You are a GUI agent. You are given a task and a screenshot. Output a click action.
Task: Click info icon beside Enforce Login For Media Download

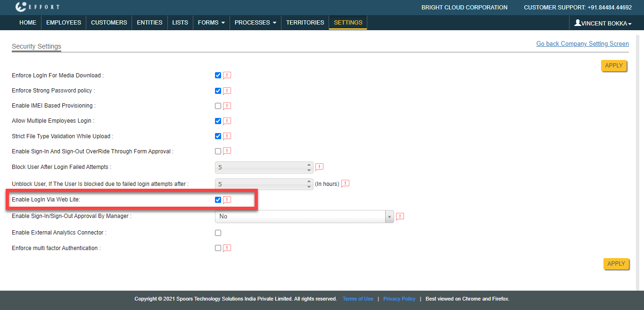pos(227,75)
